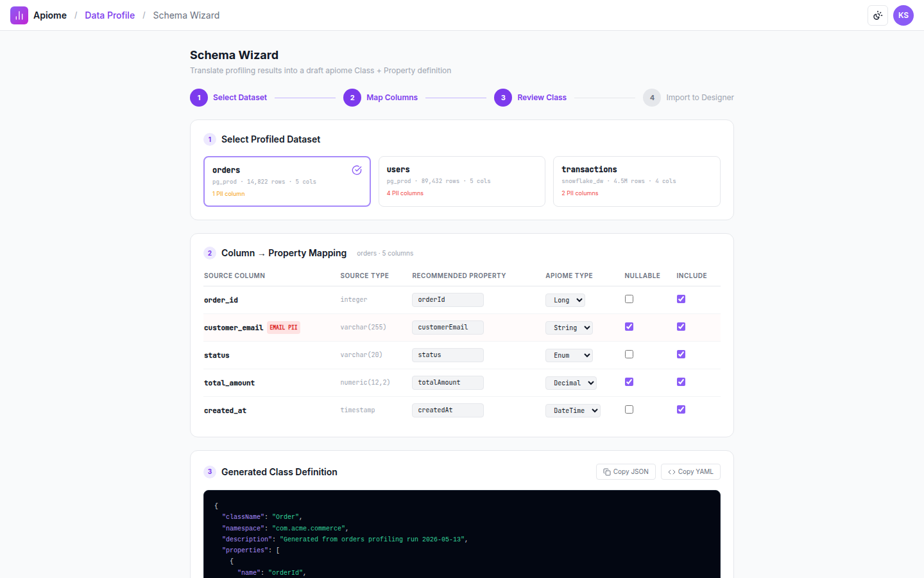
Task: Uncheck Include for total_amount row
Action: (x=681, y=382)
